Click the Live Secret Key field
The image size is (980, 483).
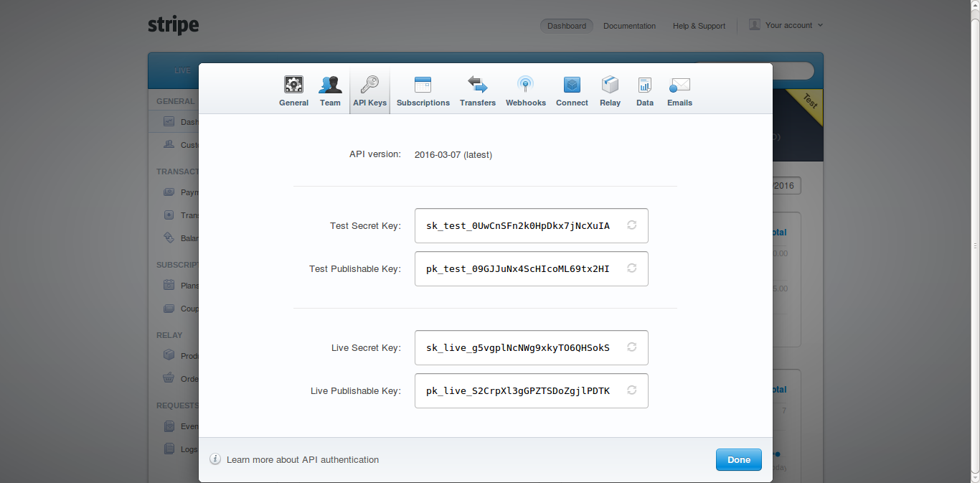tap(518, 348)
